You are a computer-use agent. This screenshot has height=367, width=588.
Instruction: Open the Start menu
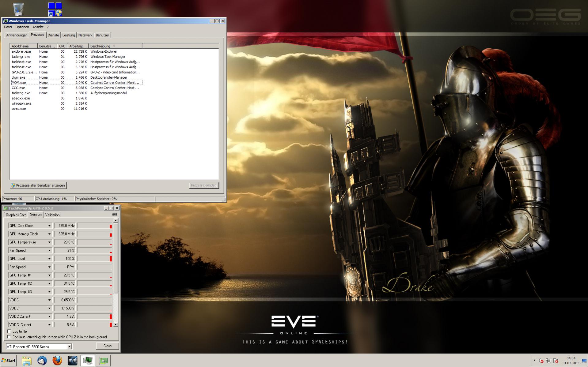tap(9, 361)
